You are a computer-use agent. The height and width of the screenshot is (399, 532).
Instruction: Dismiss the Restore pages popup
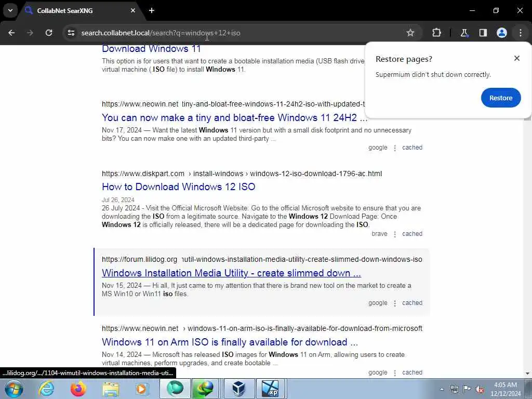pos(516,58)
